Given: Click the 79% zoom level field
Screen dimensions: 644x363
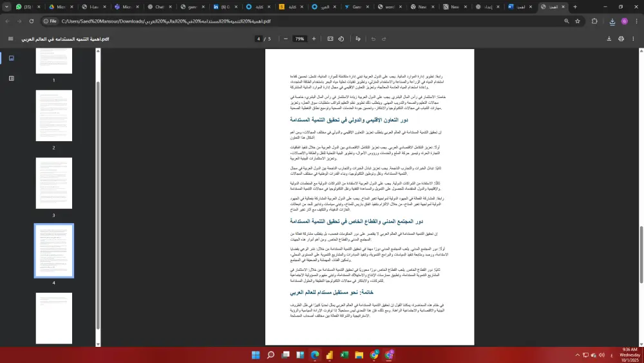Looking at the screenshot, I should (299, 39).
